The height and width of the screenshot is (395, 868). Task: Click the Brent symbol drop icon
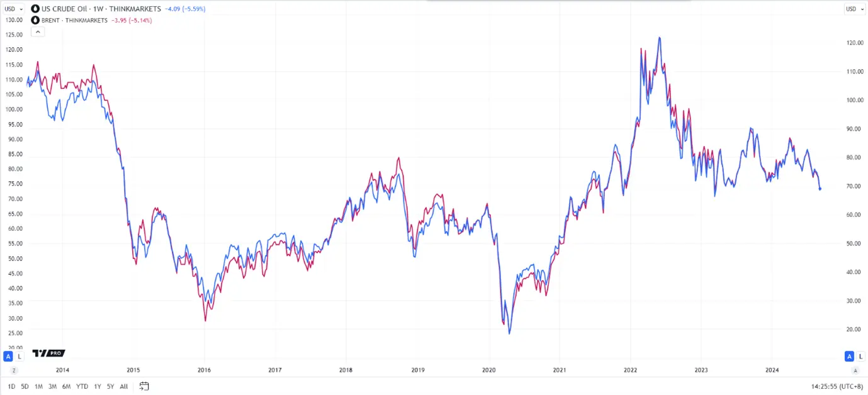click(35, 20)
